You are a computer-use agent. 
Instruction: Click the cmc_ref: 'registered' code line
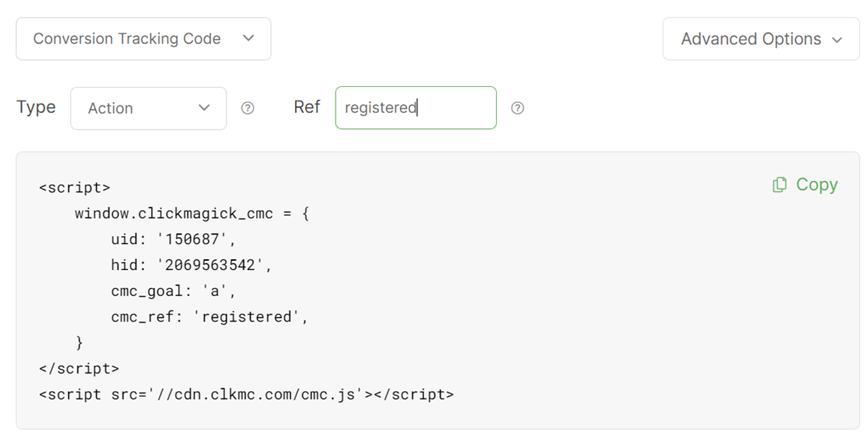point(210,317)
